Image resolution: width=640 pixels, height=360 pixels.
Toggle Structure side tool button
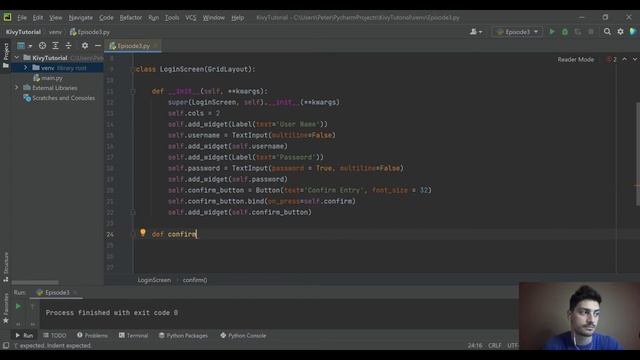pos(6,267)
